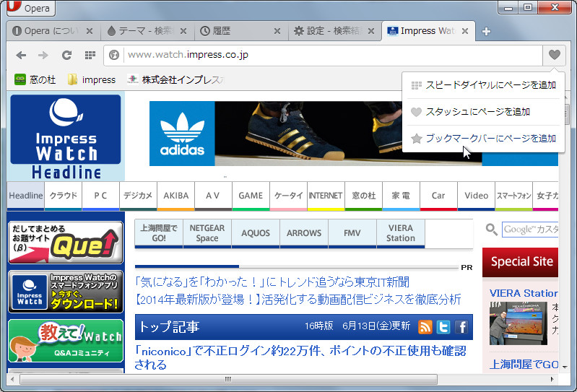
Task: Click the forward navigation arrow
Action: point(43,55)
